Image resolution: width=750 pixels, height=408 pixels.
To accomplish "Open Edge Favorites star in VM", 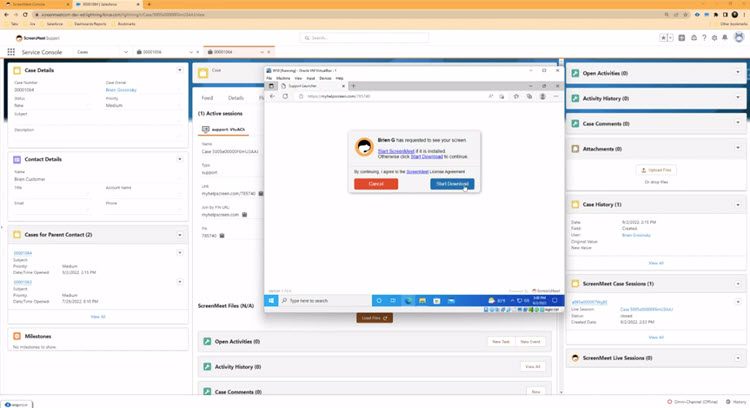I will pyautogui.click(x=516, y=96).
